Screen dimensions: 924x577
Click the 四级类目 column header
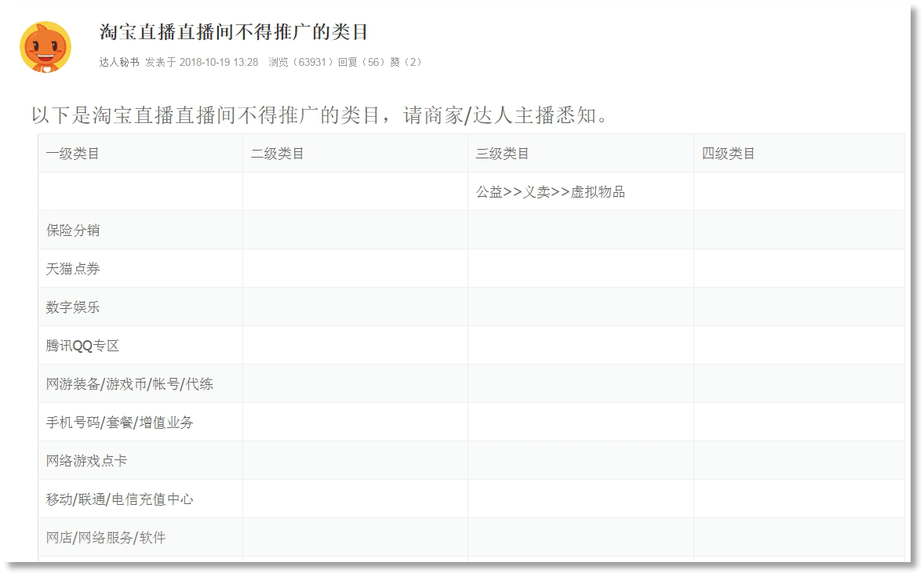coord(729,154)
